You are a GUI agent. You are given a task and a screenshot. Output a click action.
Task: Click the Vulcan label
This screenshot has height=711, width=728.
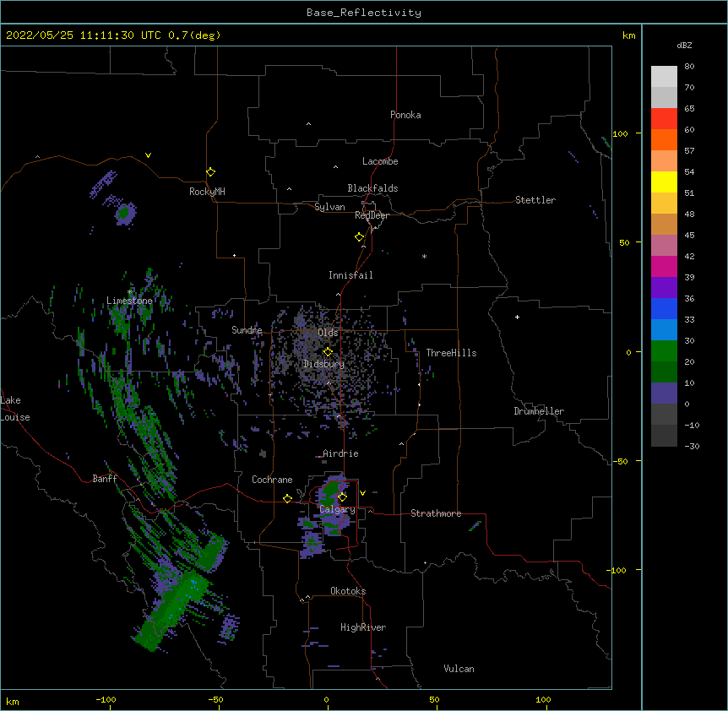point(459,669)
